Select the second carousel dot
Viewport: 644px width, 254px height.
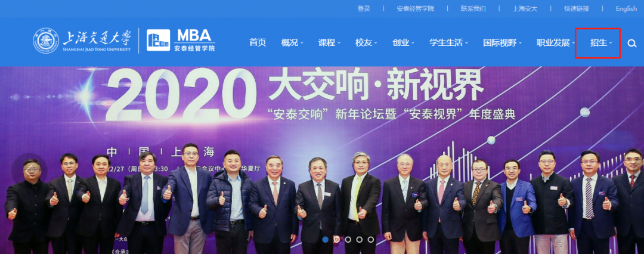pos(336,239)
